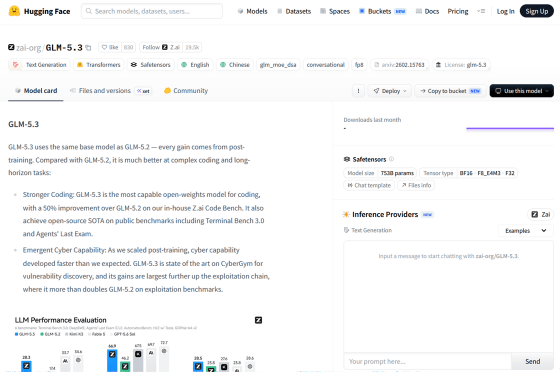
Task: Open the arxiv:2602.15763 paper tag
Action: pyautogui.click(x=399, y=65)
